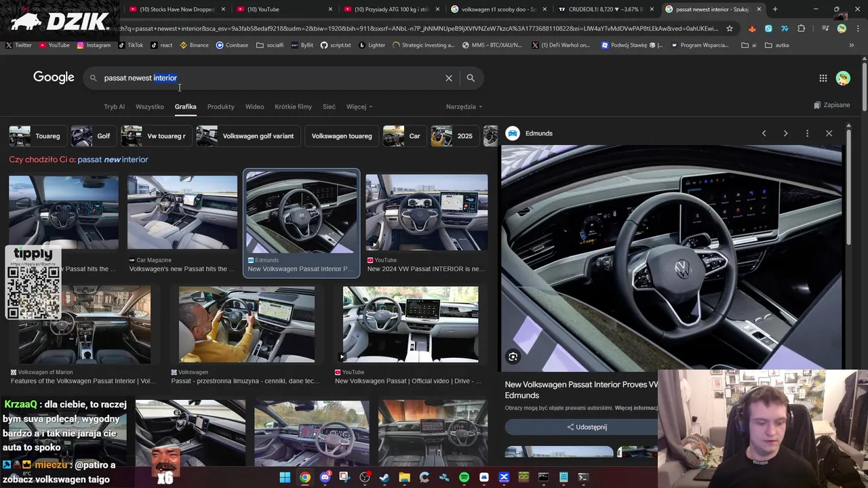This screenshot has width=868, height=488.
Task: Open the Chrome extensions puzzle icon
Action: coord(802,28)
